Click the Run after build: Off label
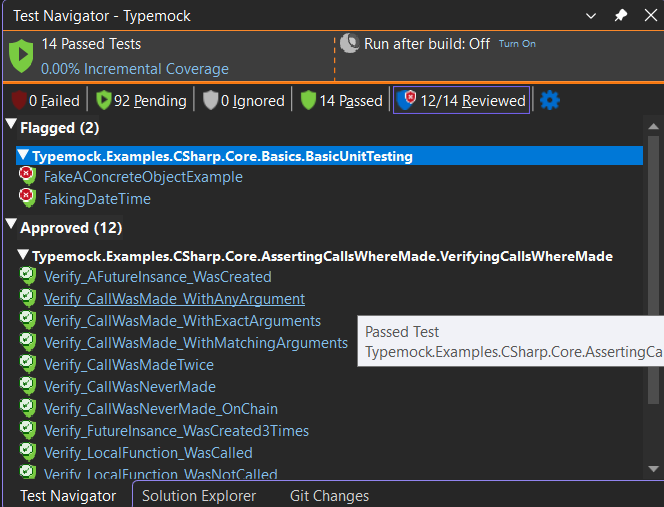Screen dimensions: 664x507 [427, 44]
